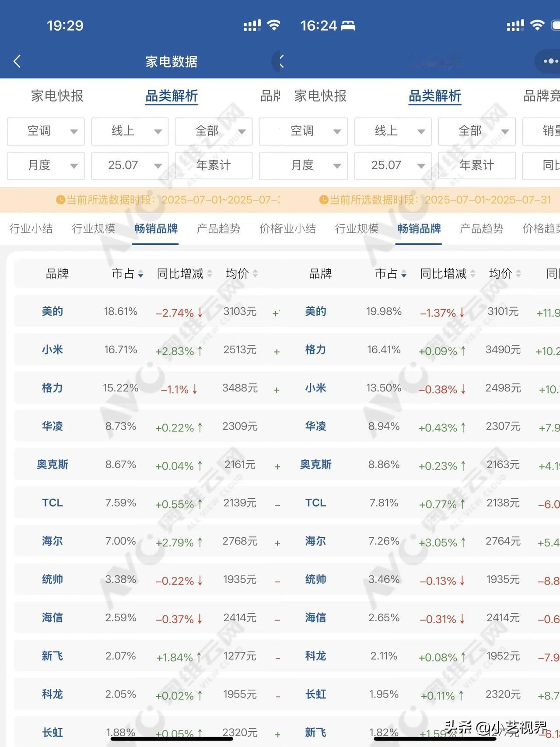Image resolution: width=560 pixels, height=747 pixels.
Task: Sort by 同比增减 arrow in left screenshot table
Action: (x=210, y=274)
